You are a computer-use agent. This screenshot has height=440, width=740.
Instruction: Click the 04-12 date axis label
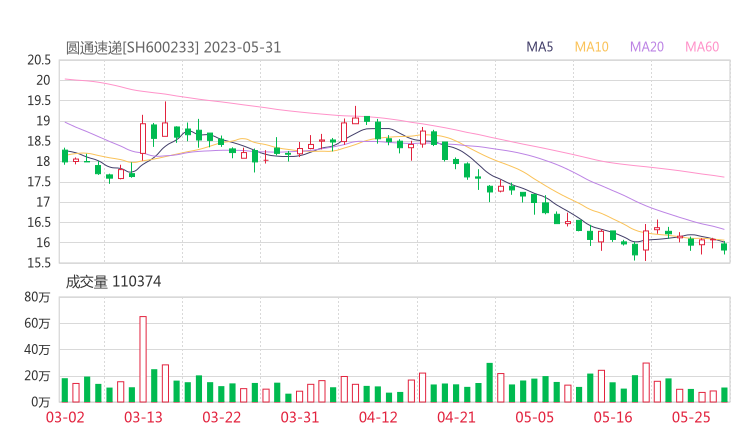point(378,417)
